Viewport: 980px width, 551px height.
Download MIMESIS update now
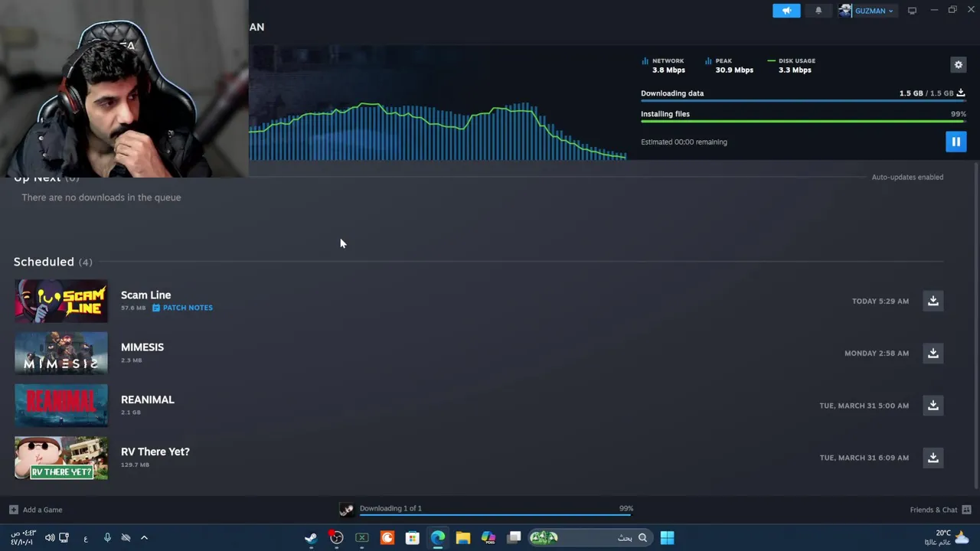coord(933,353)
